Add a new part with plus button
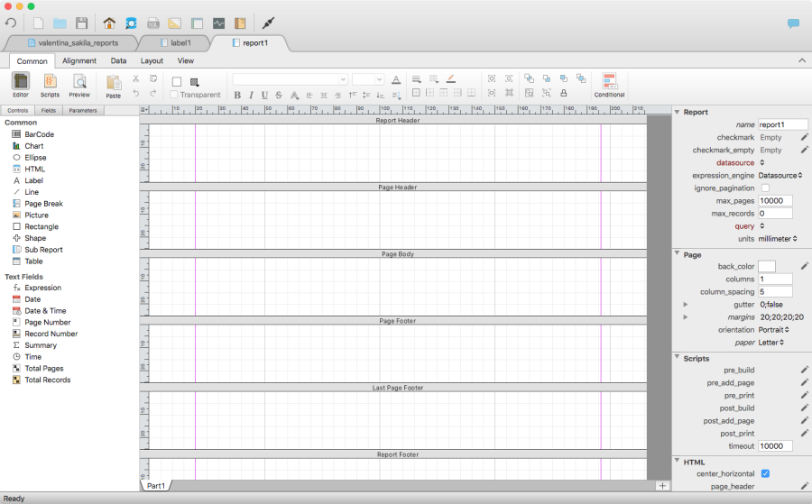The image size is (812, 504). pyautogui.click(x=662, y=485)
